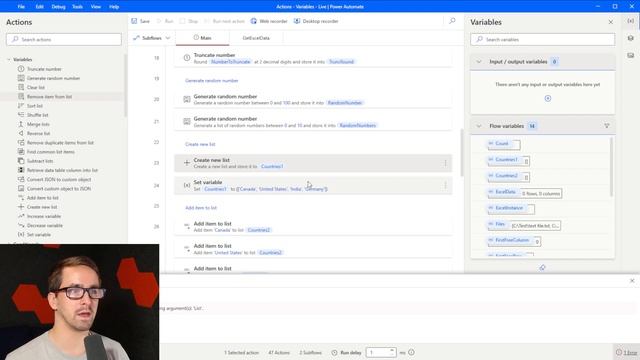The width and height of the screenshot is (640, 360).
Task: Save the flow
Action: tap(141, 21)
